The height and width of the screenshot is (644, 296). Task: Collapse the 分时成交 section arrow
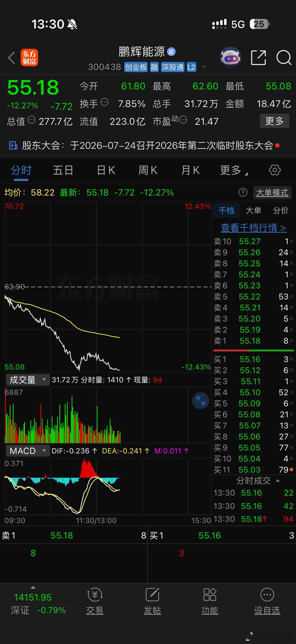coord(278,481)
